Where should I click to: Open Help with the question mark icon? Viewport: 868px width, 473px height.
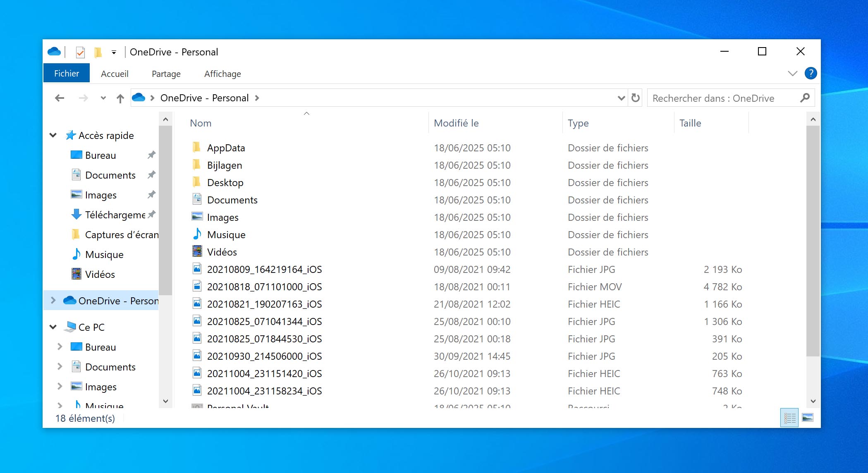coord(811,74)
